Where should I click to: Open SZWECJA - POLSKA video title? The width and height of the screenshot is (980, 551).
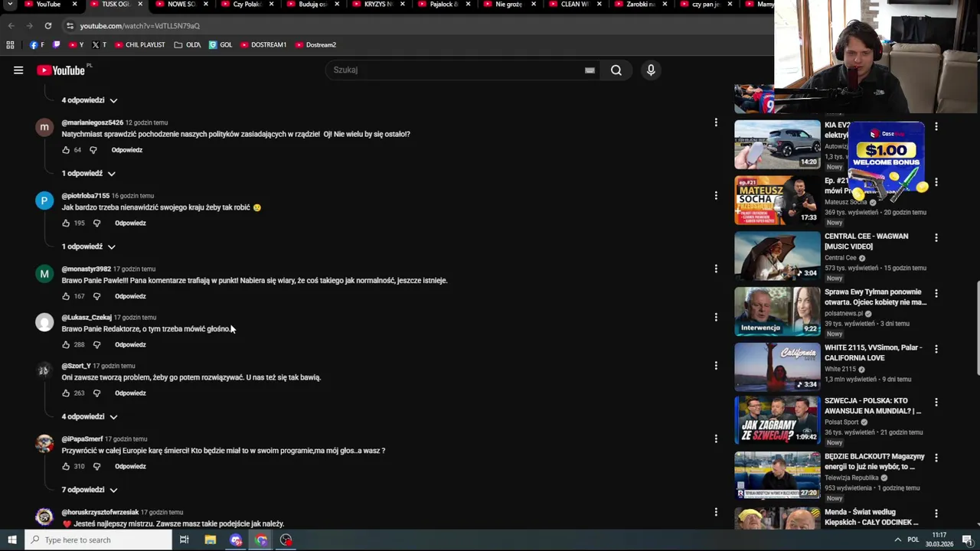coord(873,406)
